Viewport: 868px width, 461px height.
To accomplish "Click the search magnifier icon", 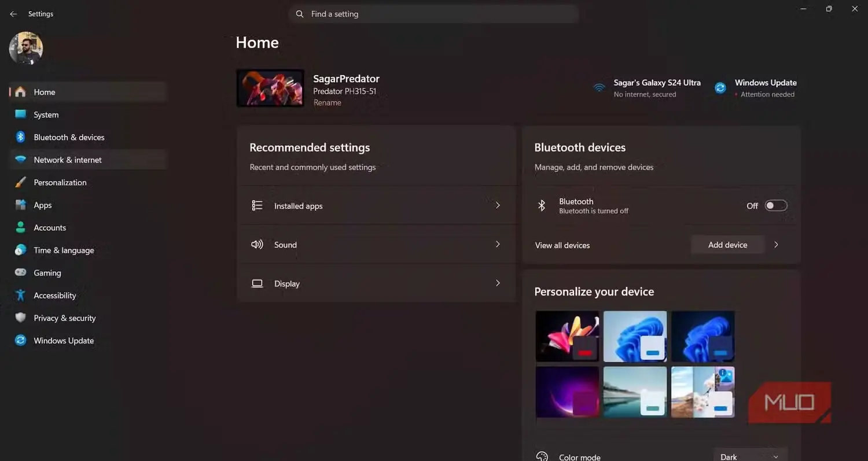I will pos(300,14).
